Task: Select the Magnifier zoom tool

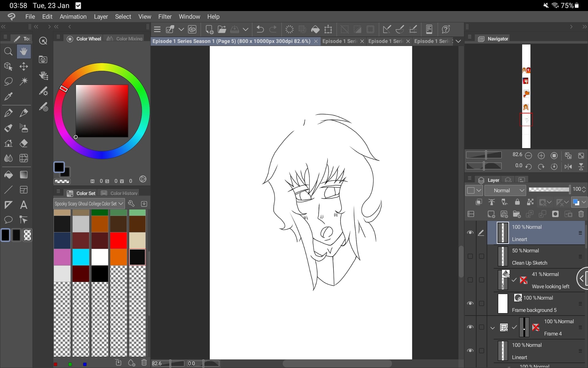Action: 8,52
